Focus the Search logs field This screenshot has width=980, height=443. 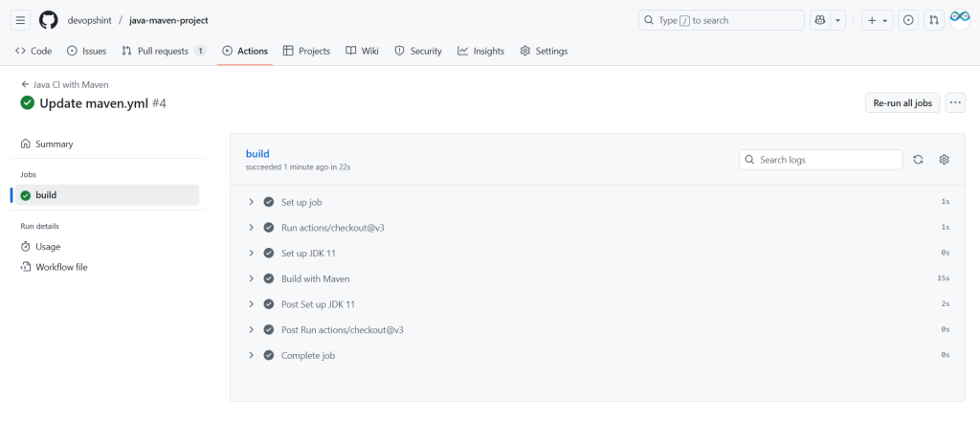click(x=820, y=160)
